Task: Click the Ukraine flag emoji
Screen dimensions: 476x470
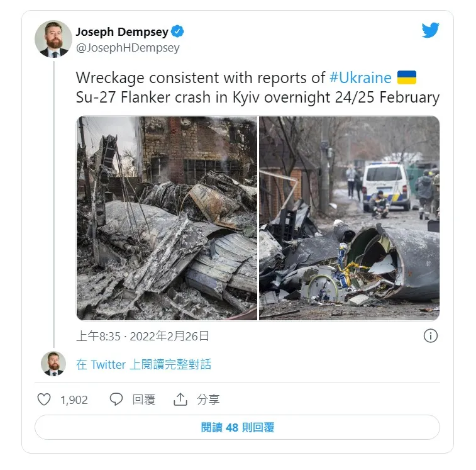Action: pos(406,77)
